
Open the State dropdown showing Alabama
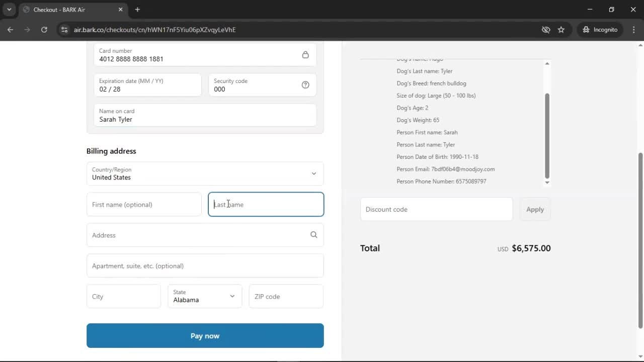(x=205, y=297)
